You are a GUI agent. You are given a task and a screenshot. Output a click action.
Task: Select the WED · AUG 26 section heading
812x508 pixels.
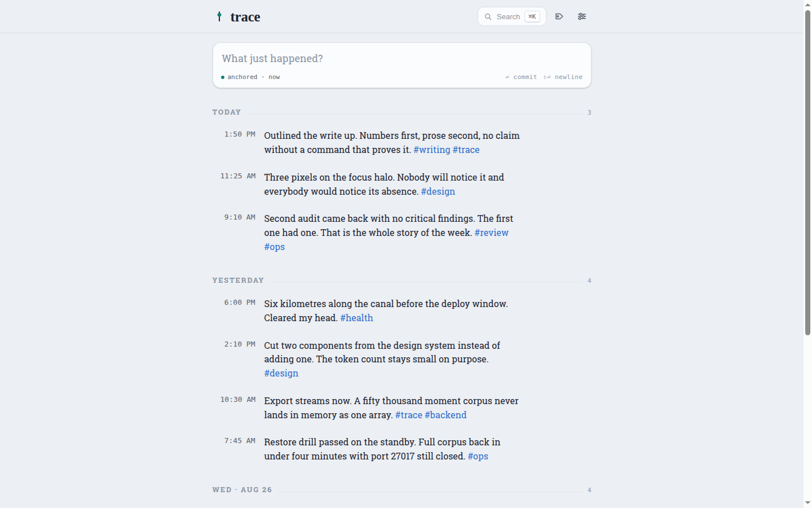(x=242, y=490)
